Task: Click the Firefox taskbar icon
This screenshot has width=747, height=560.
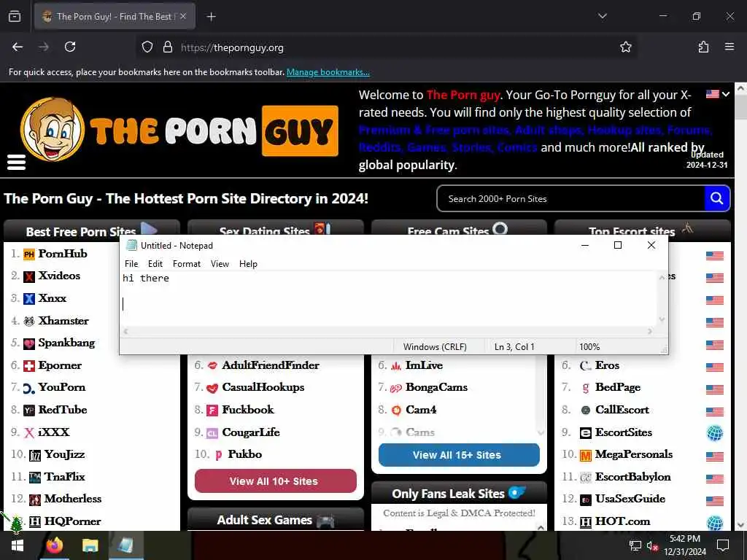Action: coord(54,545)
